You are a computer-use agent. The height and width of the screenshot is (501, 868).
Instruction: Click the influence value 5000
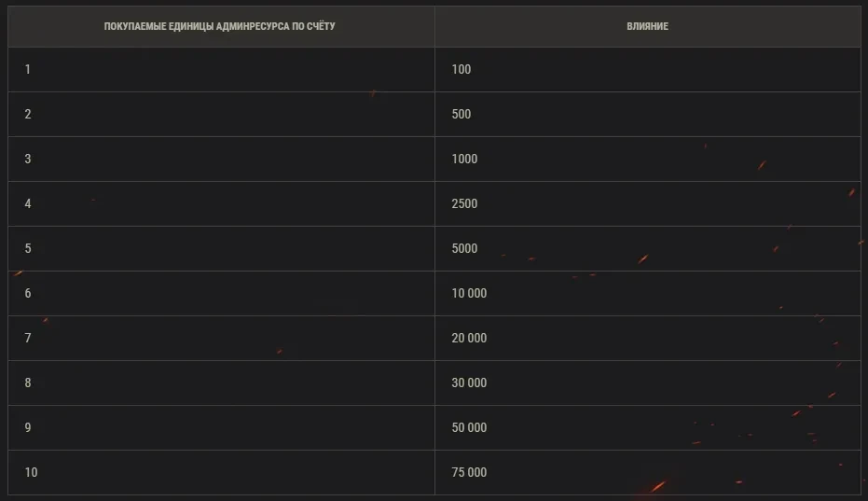pyautogui.click(x=464, y=248)
